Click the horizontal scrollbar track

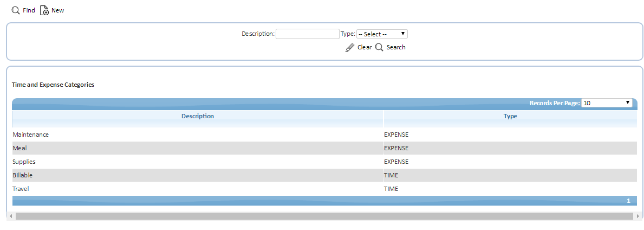click(x=324, y=215)
